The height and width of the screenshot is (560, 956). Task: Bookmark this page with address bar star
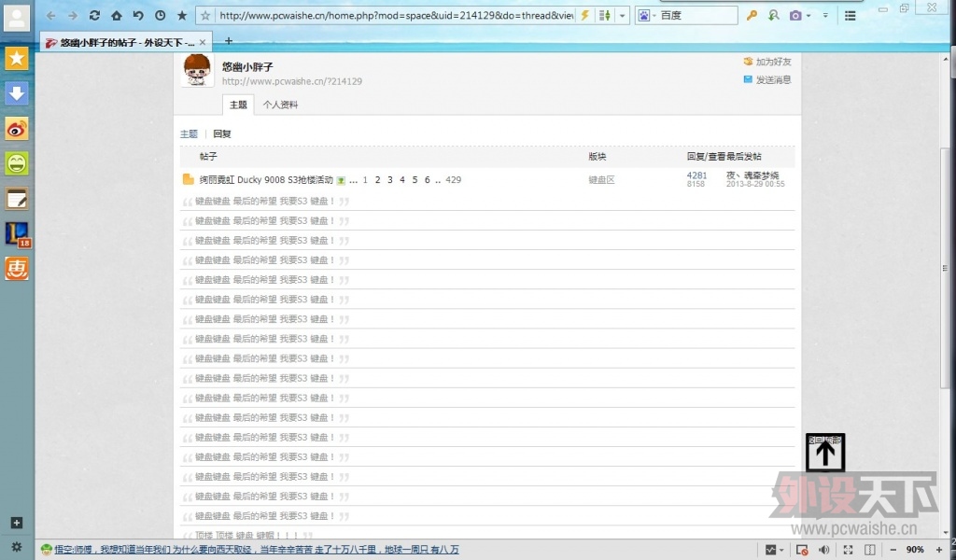205,15
